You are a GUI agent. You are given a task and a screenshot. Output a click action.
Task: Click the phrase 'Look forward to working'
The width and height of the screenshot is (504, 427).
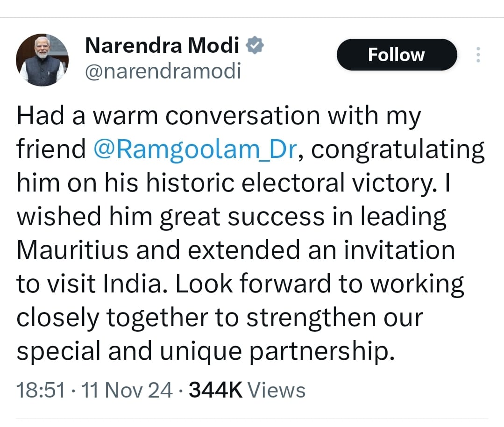click(319, 285)
